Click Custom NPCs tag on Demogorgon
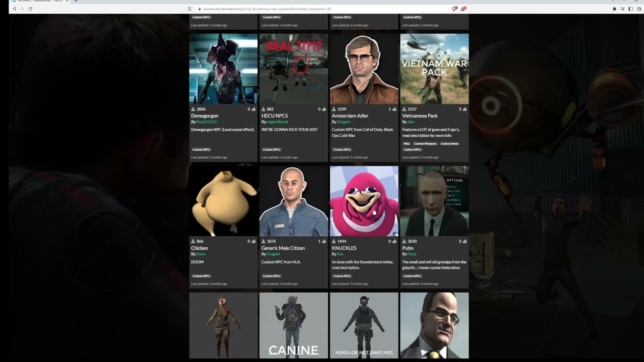 click(201, 149)
